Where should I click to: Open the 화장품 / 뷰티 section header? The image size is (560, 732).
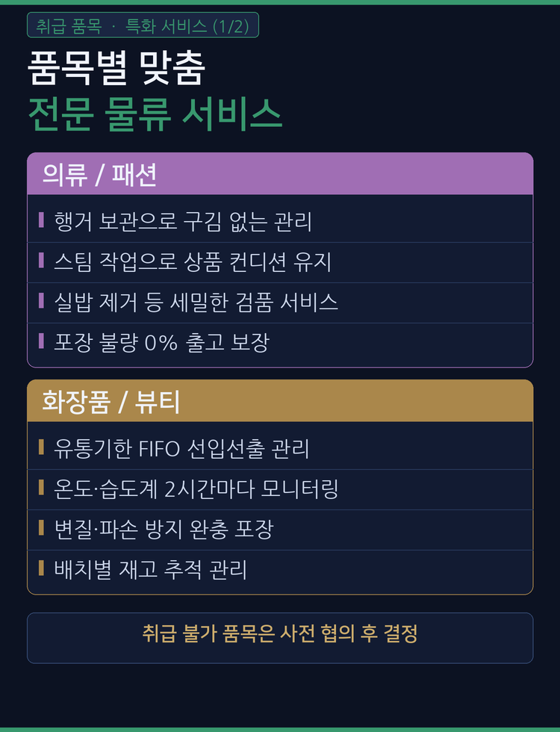(280, 401)
